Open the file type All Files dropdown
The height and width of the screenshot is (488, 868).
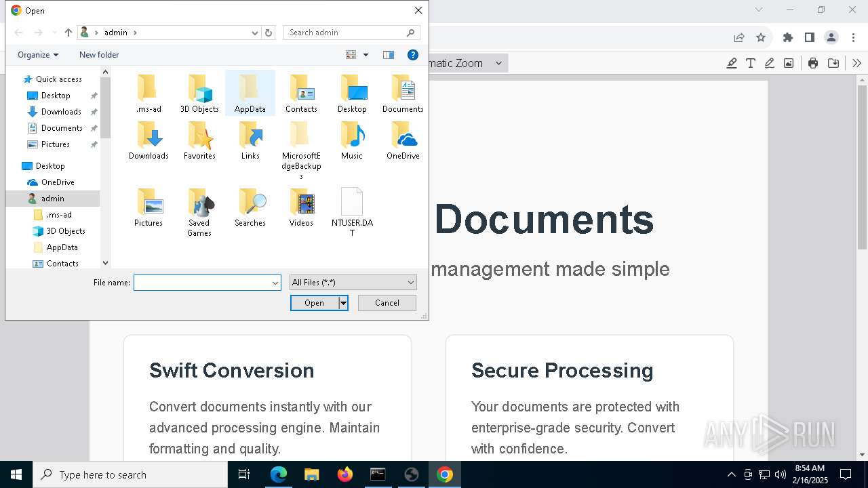[x=353, y=282]
